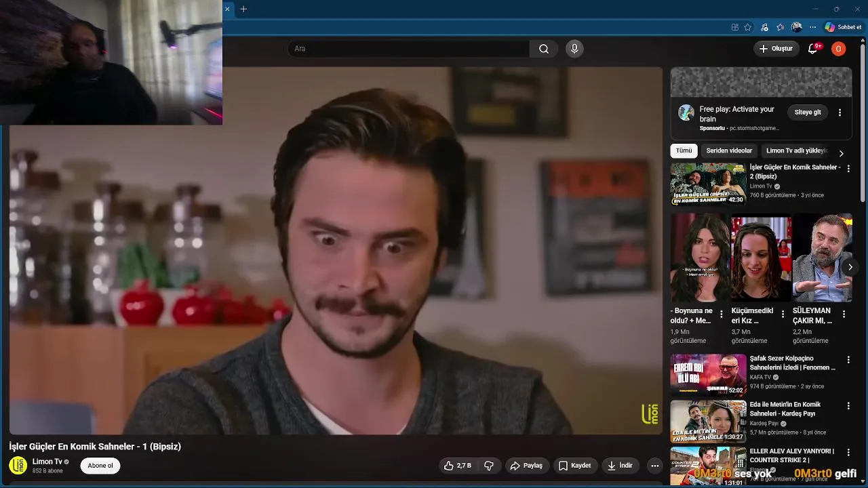Open the Limon Tv channel name link
The image size is (868, 488).
click(x=47, y=462)
